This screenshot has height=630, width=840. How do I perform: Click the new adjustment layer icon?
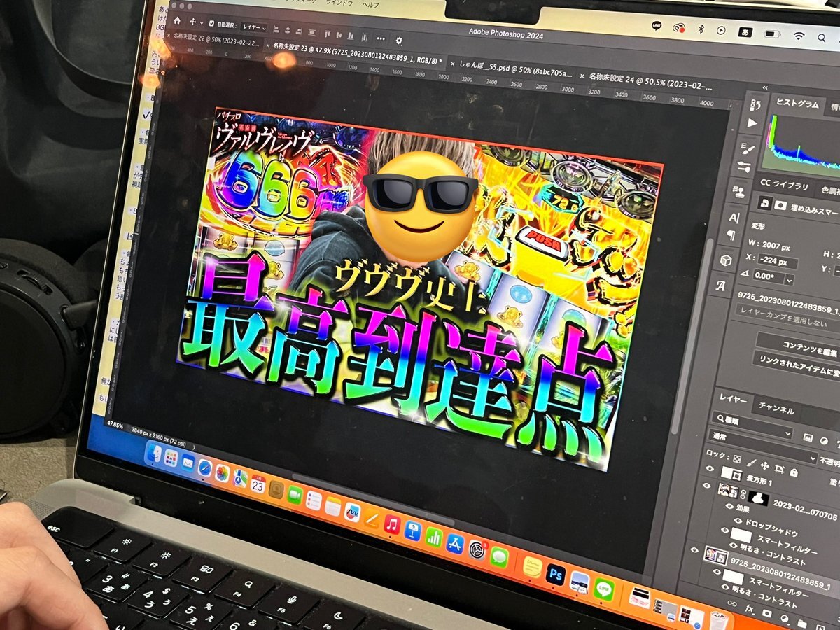coord(785,618)
